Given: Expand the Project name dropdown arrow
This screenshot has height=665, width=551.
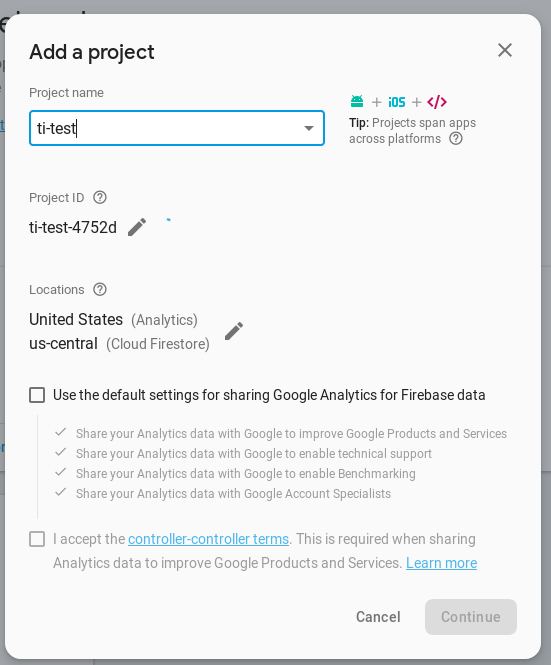Looking at the screenshot, I should [309, 128].
